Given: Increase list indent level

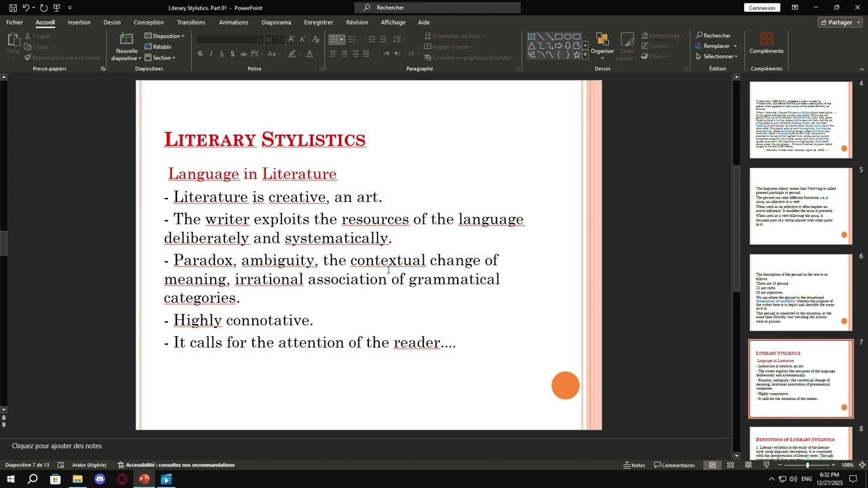Looking at the screenshot, I should click(x=382, y=39).
